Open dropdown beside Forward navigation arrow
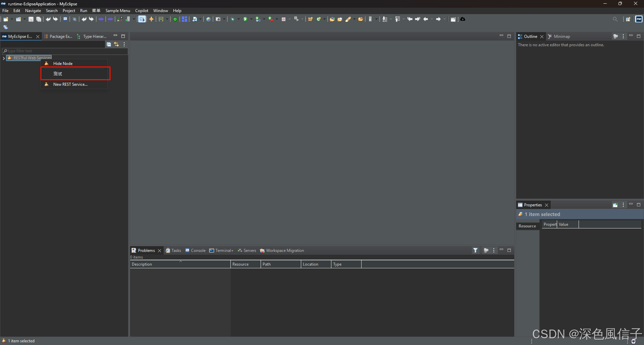644x345 pixels. (445, 19)
